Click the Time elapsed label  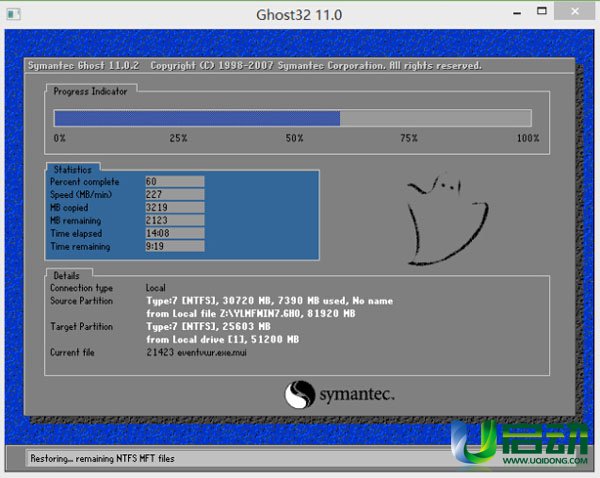tap(76, 233)
